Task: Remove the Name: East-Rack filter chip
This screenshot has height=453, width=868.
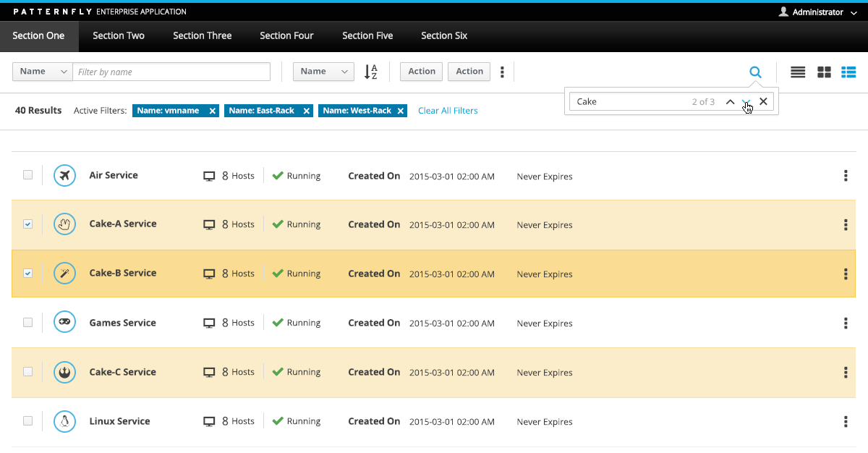Action: click(x=307, y=111)
